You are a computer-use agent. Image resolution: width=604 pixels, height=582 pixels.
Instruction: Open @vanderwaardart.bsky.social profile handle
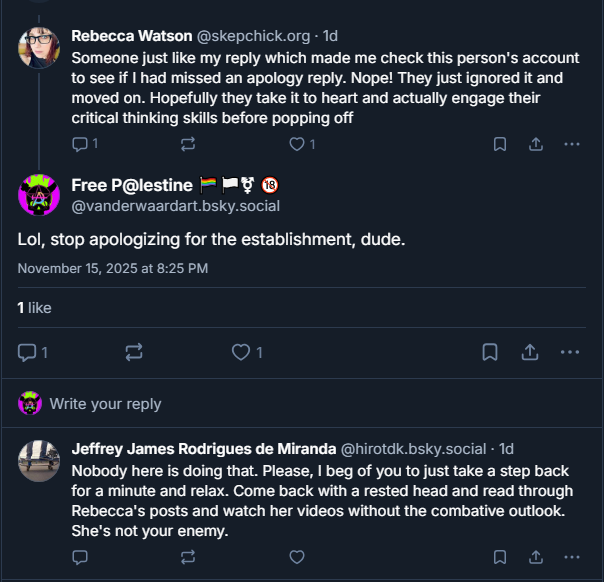coord(175,206)
